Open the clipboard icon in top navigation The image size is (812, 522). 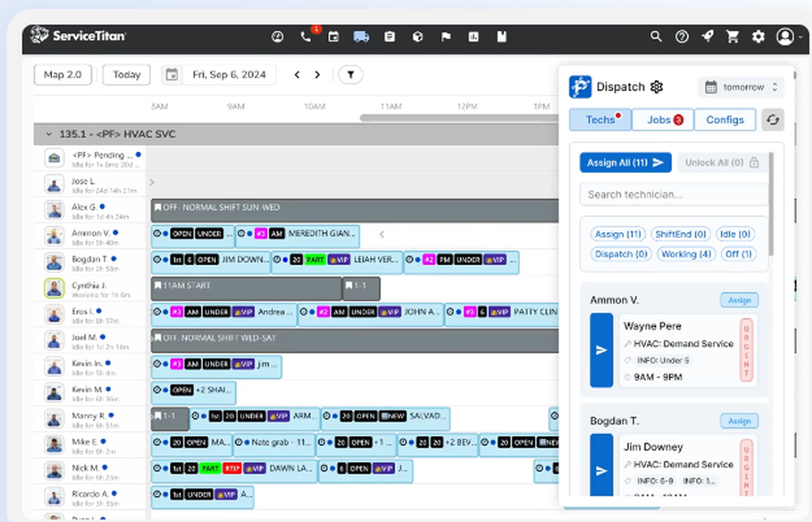pyautogui.click(x=390, y=37)
